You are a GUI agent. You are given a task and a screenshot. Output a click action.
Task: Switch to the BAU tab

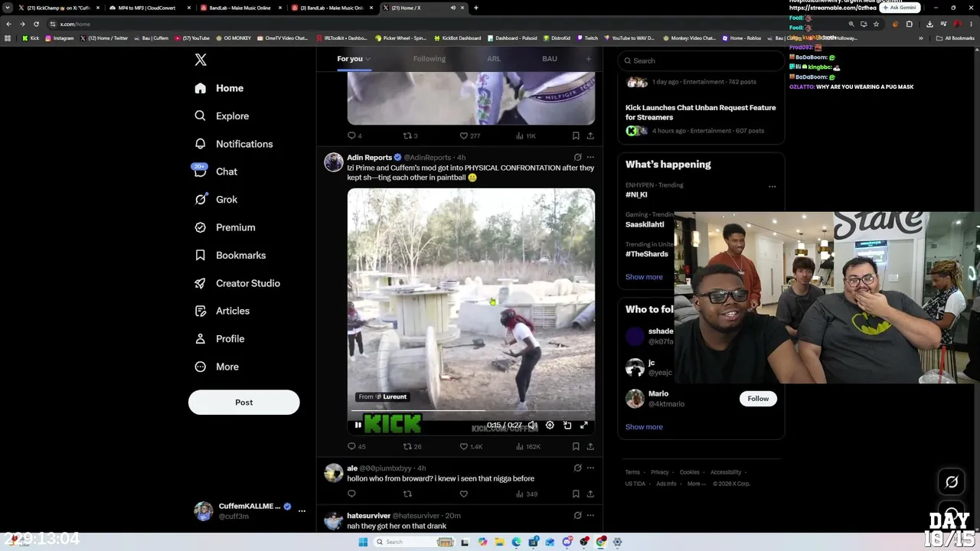(550, 59)
